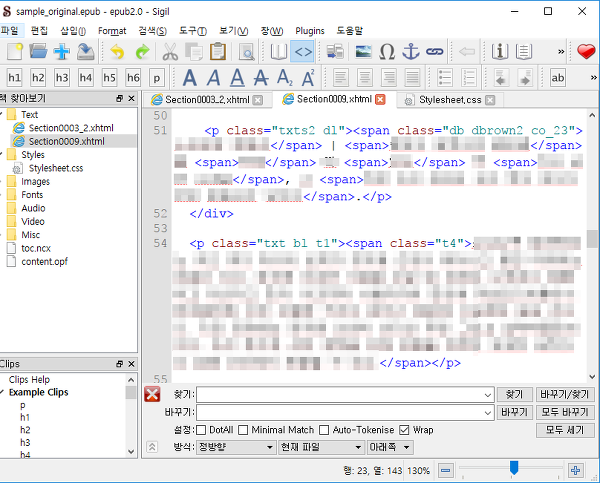Insert a numbered list
The width and height of the screenshot is (600, 483).
(x=469, y=78)
